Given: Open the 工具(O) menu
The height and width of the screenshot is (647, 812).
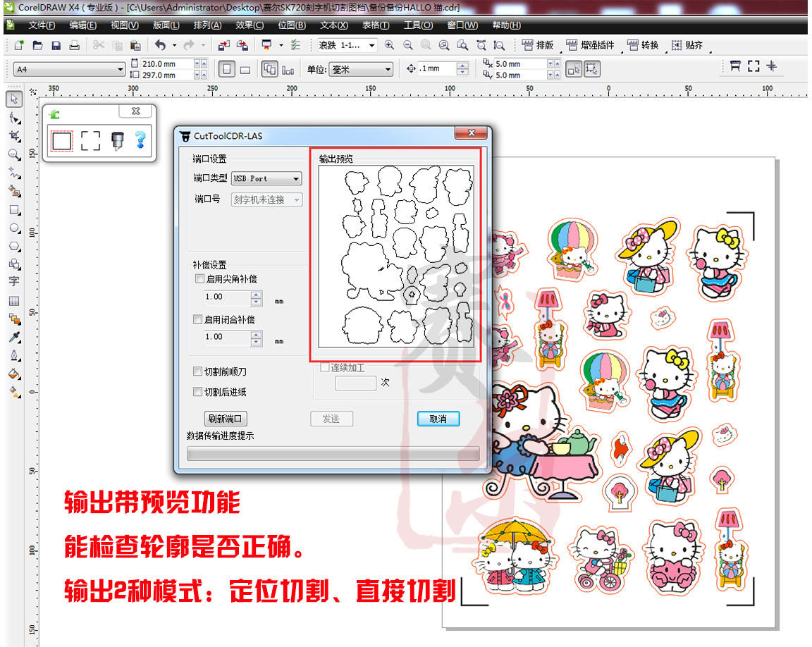Looking at the screenshot, I should 419,25.
